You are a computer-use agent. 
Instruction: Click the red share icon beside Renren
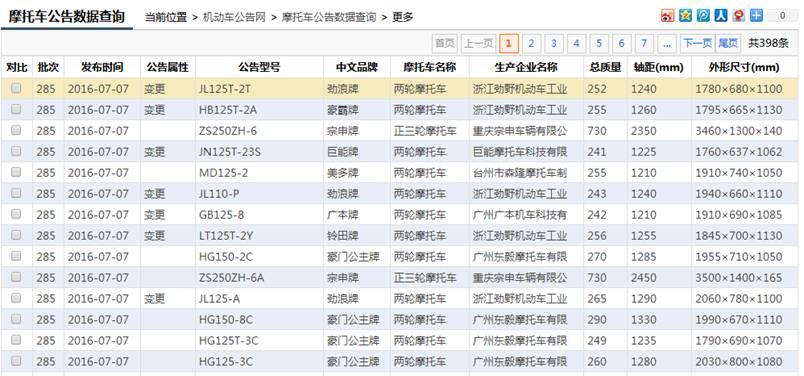tap(739, 16)
